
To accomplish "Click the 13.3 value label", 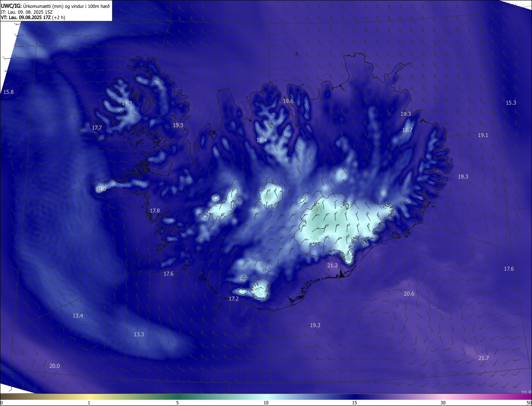I will pos(139,335).
